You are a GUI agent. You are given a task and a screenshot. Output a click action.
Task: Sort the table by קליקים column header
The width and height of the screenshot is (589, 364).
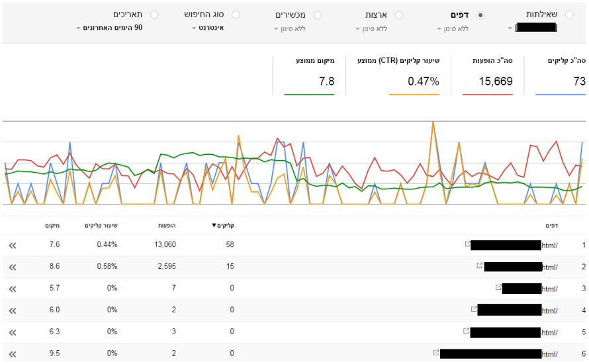[223, 225]
